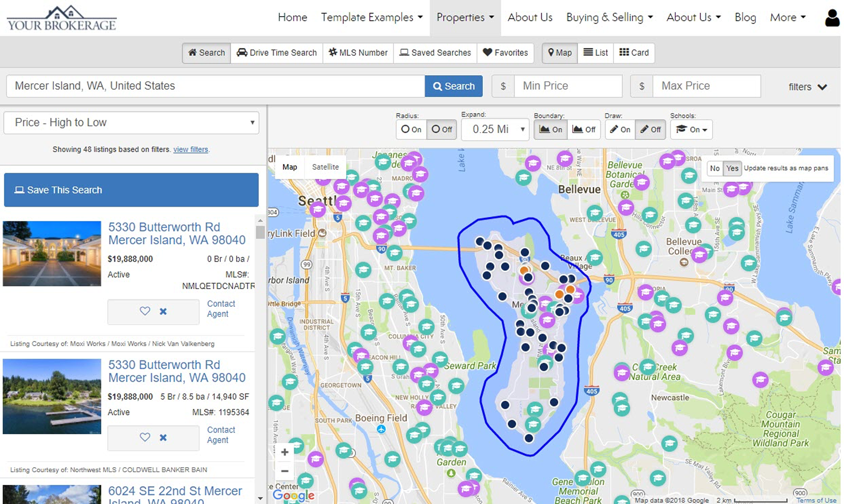This screenshot has height=504, width=844.
Task: Open the Price - High to Low sort dropdown
Action: click(x=131, y=122)
